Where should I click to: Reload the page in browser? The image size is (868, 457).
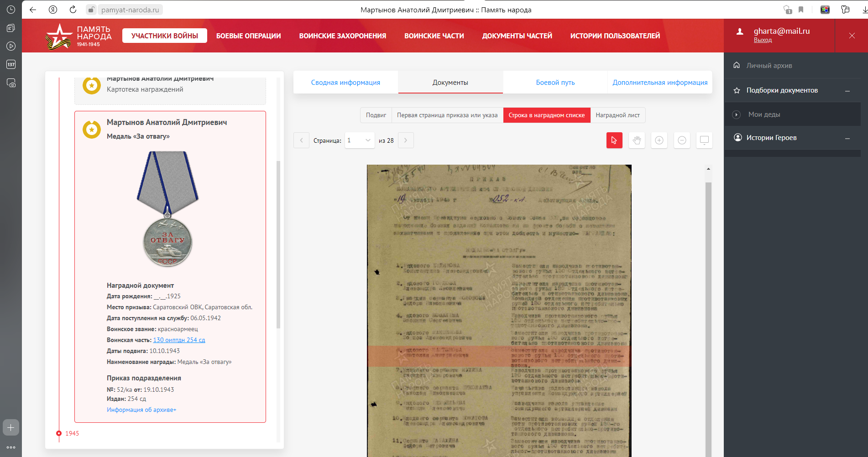[x=73, y=10]
